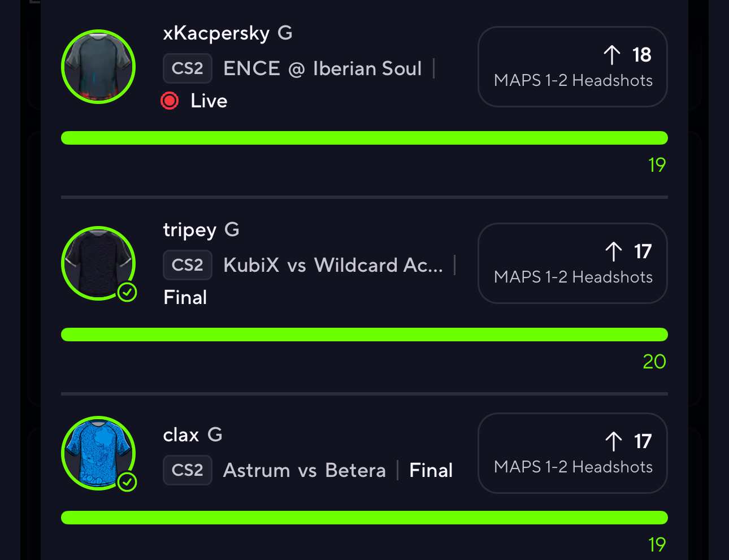Click the up arrow in tripey's stat box
The width and height of the screenshot is (729, 560).
pyautogui.click(x=614, y=251)
